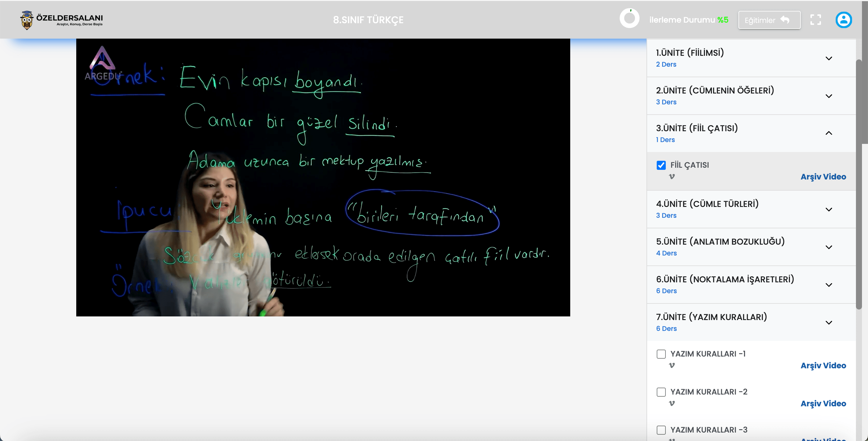This screenshot has width=868, height=441.
Task: Click the lesson video player area
Action: 323,177
